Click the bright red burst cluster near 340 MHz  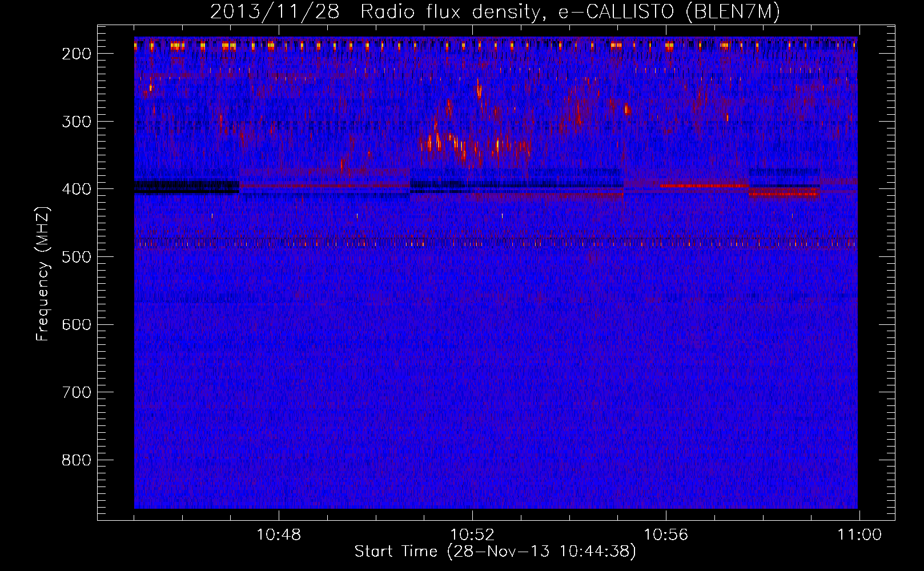click(x=475, y=146)
